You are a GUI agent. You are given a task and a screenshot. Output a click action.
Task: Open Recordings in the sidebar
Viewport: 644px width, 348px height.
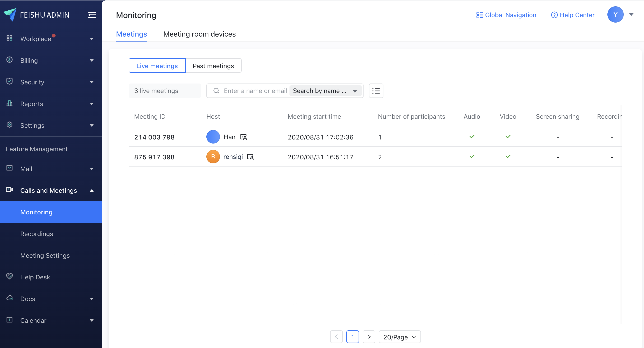click(x=37, y=234)
